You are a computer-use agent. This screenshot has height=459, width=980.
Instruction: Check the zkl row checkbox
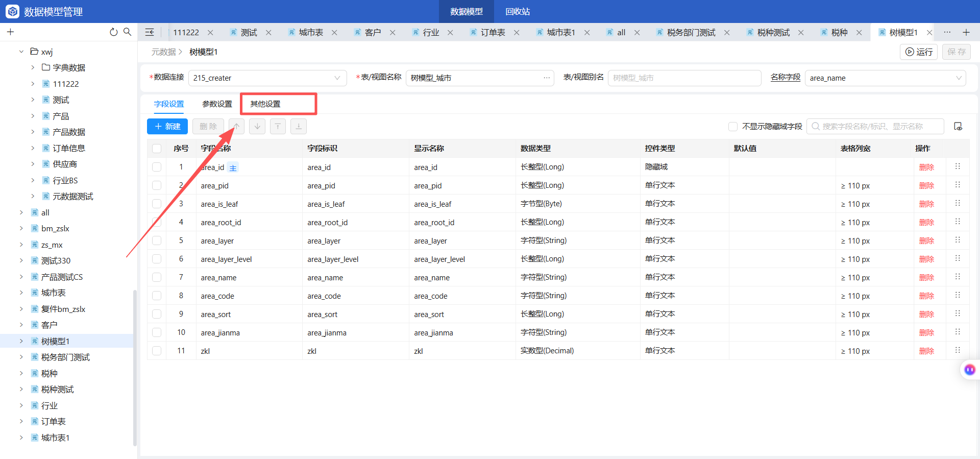click(157, 351)
